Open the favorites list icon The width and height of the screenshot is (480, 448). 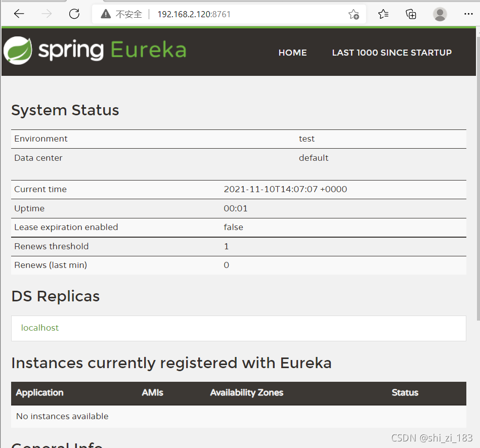383,14
